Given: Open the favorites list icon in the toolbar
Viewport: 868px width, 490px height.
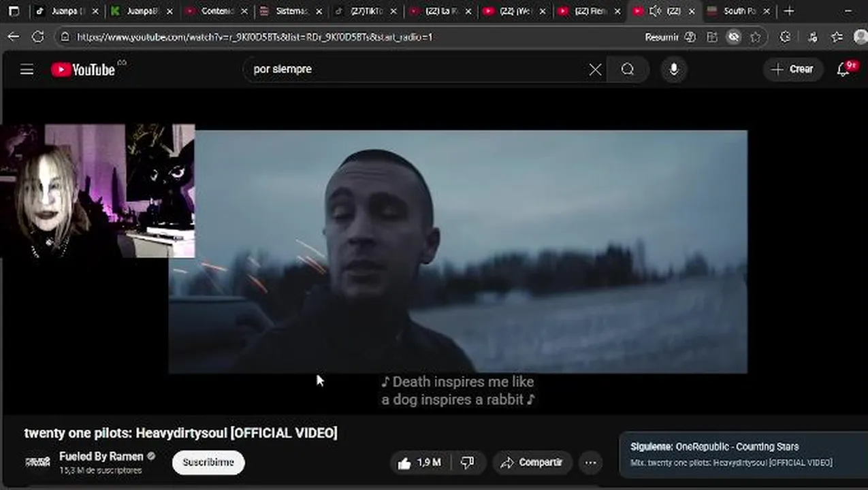Looking at the screenshot, I should 837,37.
